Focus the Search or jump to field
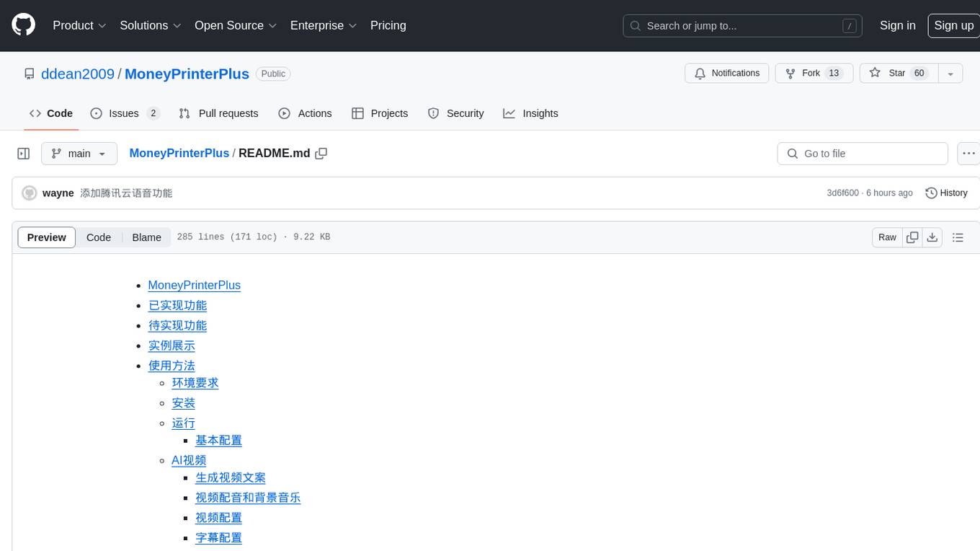Image resolution: width=980 pixels, height=551 pixels. (742, 26)
